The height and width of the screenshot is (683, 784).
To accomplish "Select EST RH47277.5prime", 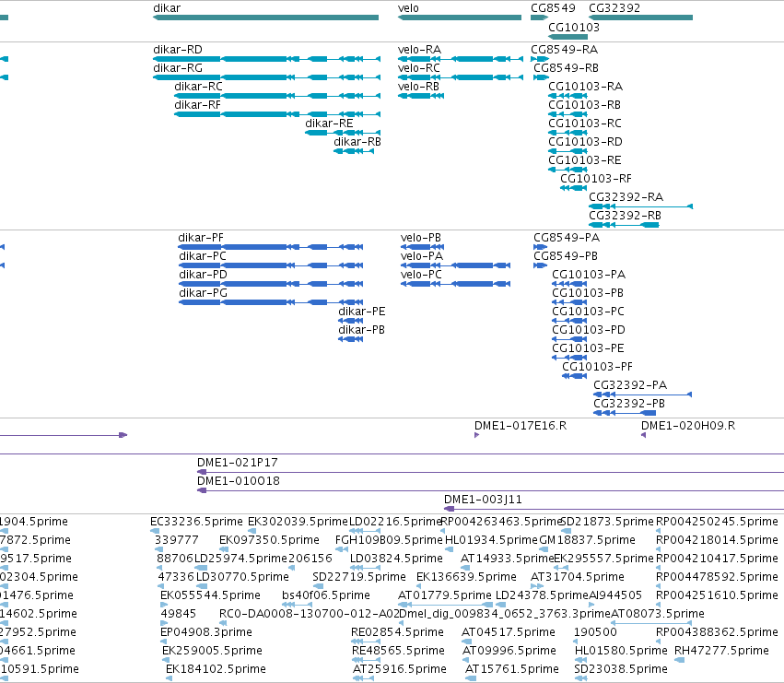I will 721,651.
